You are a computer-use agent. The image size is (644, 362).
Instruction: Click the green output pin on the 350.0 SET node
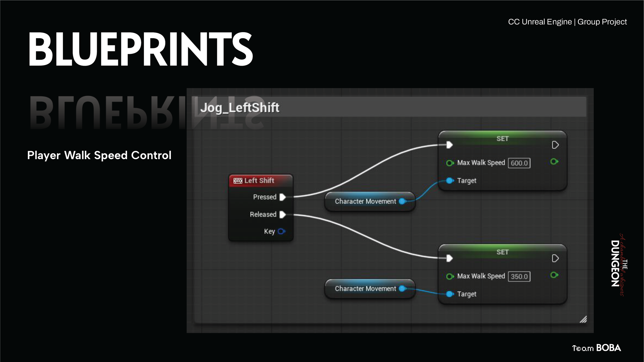554,275
